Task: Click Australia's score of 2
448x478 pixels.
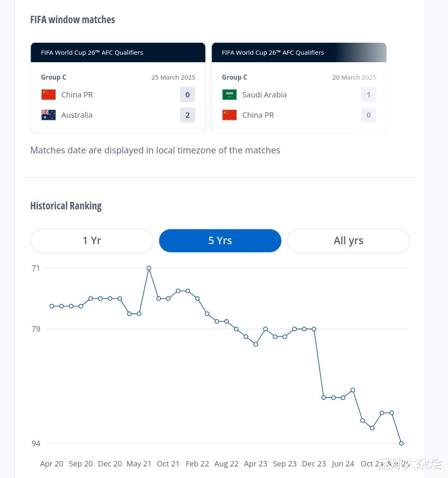Action: tap(187, 115)
